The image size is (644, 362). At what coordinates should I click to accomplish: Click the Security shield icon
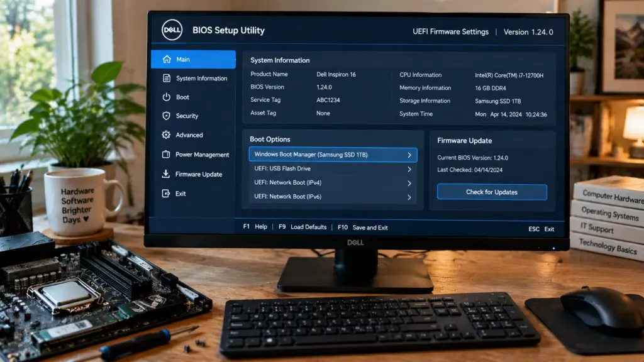coord(166,116)
